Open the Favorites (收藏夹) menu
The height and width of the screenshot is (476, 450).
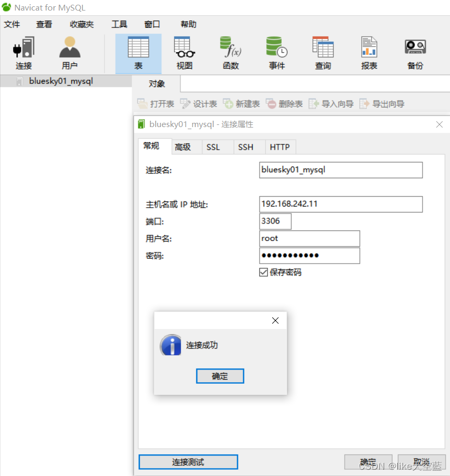82,24
